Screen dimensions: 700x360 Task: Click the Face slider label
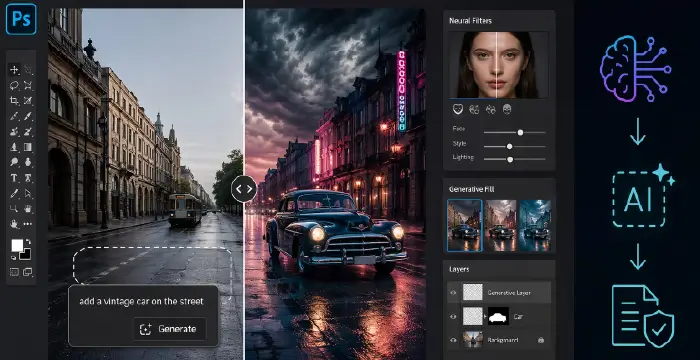458,129
